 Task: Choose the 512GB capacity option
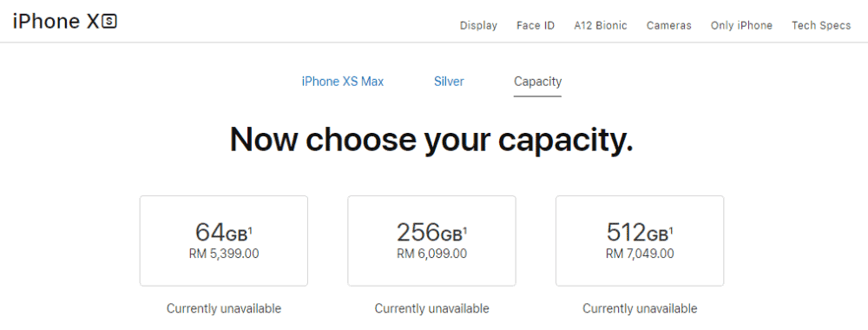(x=640, y=241)
